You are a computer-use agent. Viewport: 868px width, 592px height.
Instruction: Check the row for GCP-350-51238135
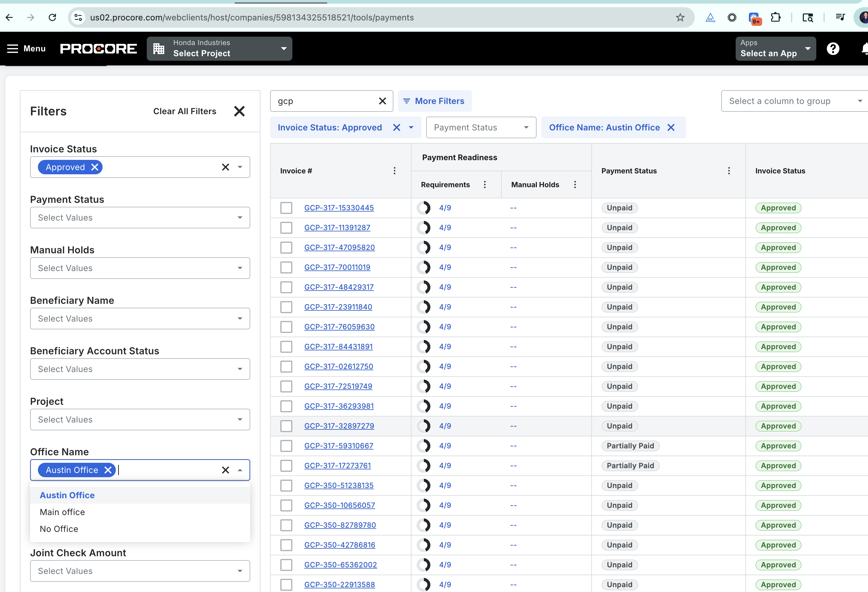point(286,486)
